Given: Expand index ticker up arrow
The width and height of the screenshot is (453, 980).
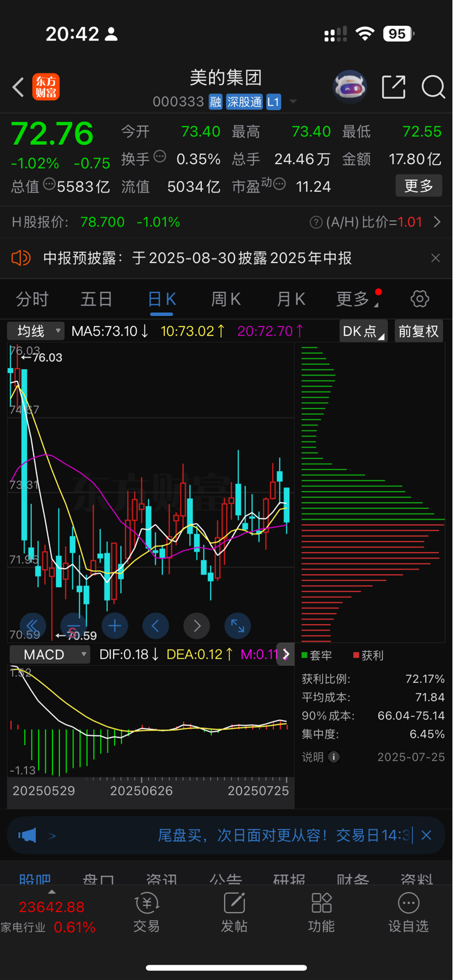Looking at the screenshot, I should point(52,891).
